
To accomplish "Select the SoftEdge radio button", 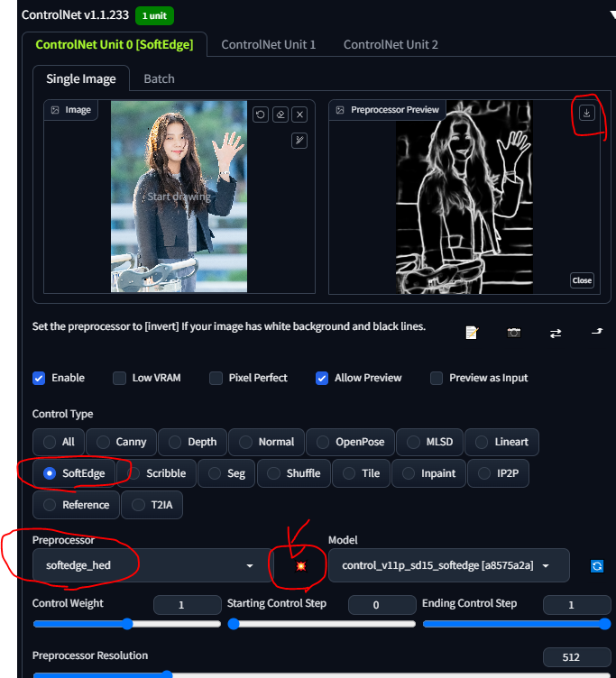I will (50, 473).
